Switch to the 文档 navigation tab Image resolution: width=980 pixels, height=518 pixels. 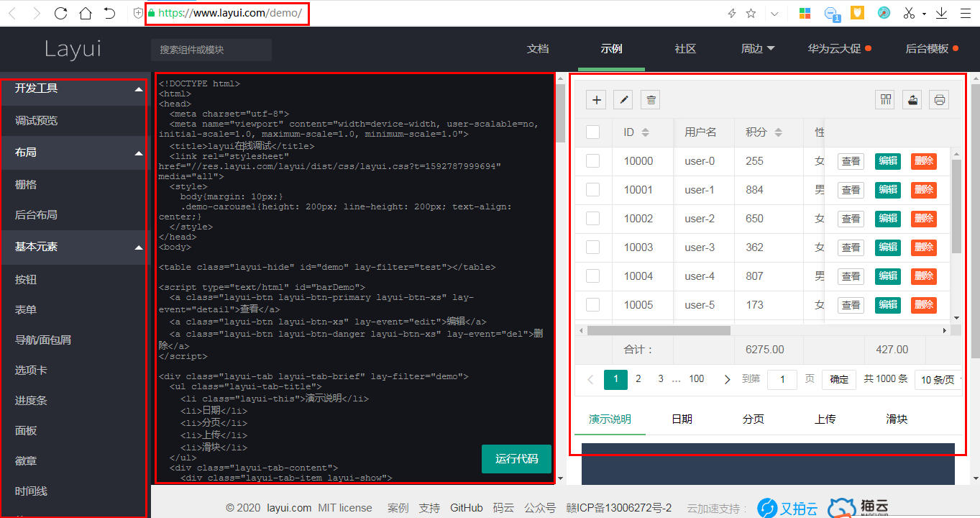coord(538,49)
